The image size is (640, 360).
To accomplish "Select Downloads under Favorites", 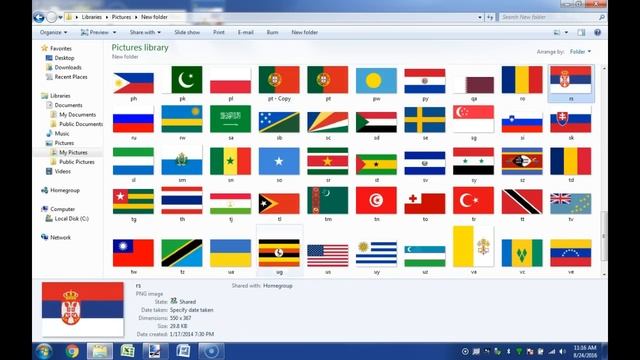I will coord(68,67).
